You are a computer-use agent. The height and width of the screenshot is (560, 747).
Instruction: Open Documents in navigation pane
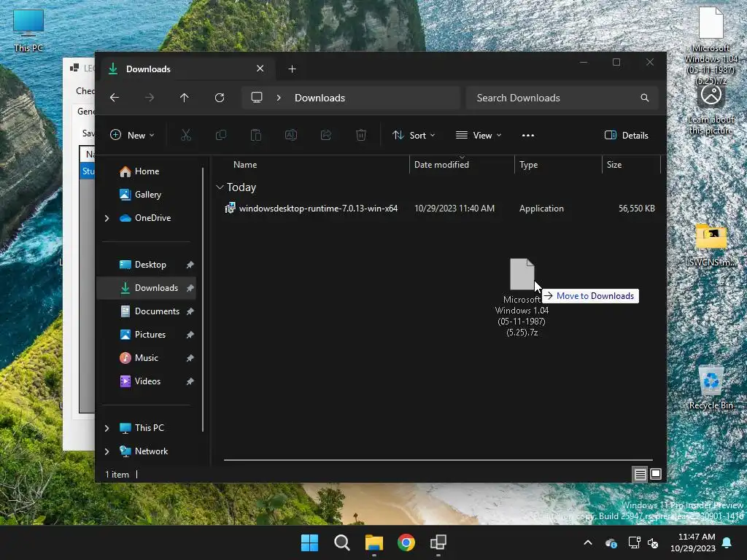pyautogui.click(x=146, y=311)
